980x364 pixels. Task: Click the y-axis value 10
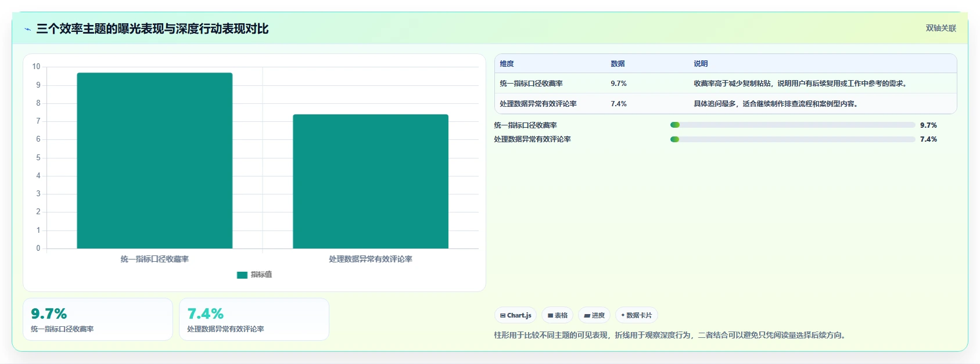36,67
